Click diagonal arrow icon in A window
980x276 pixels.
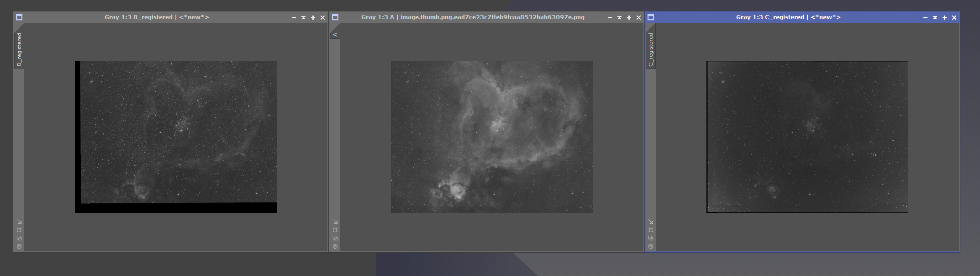pyautogui.click(x=335, y=222)
